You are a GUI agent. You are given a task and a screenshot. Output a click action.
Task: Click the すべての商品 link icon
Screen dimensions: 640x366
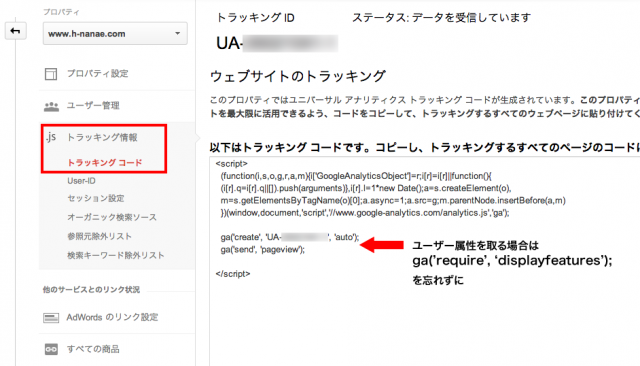51,349
